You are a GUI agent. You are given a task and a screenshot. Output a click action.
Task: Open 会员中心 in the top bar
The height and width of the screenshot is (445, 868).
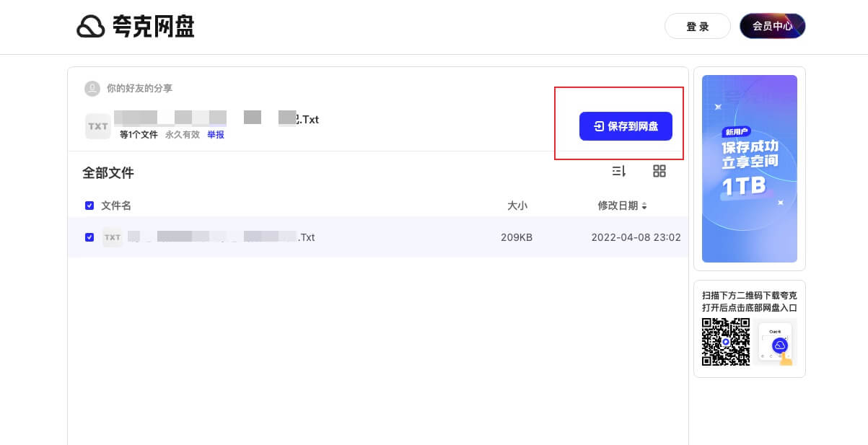coord(772,27)
